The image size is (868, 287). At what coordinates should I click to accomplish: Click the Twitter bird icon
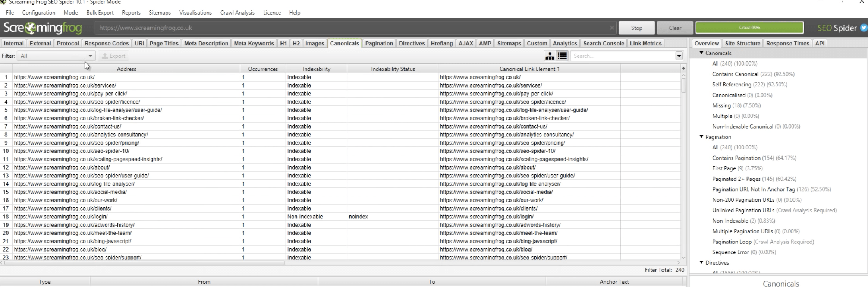[864, 28]
